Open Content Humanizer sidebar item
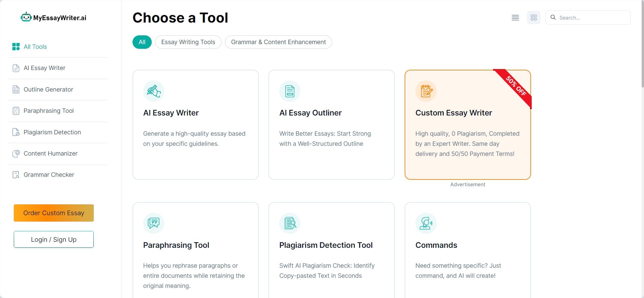 [x=58, y=154]
